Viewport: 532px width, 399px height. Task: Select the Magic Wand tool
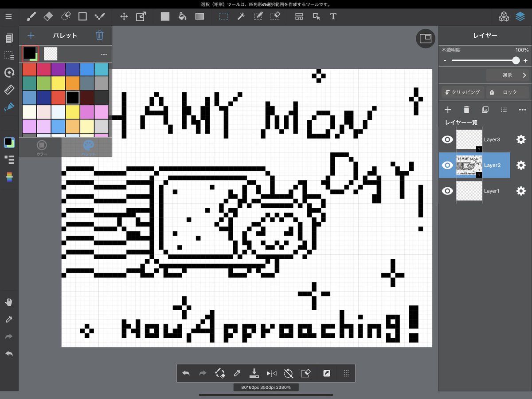click(241, 16)
